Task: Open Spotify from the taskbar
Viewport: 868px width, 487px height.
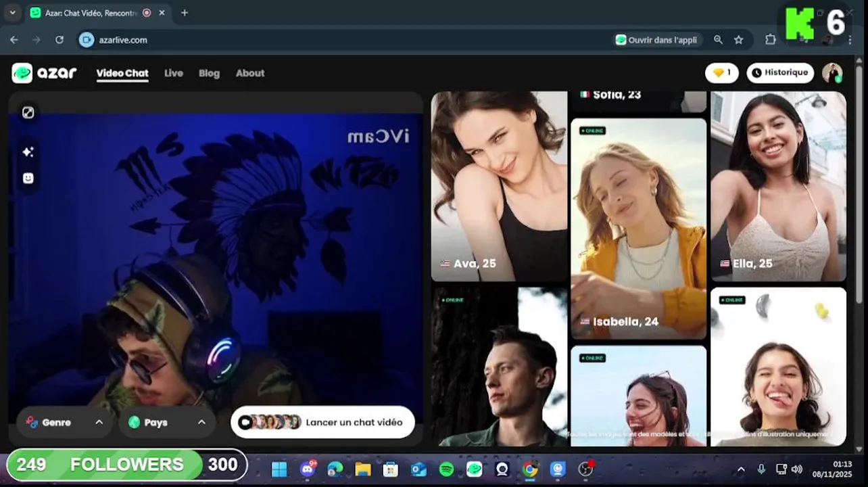Action: [446, 469]
